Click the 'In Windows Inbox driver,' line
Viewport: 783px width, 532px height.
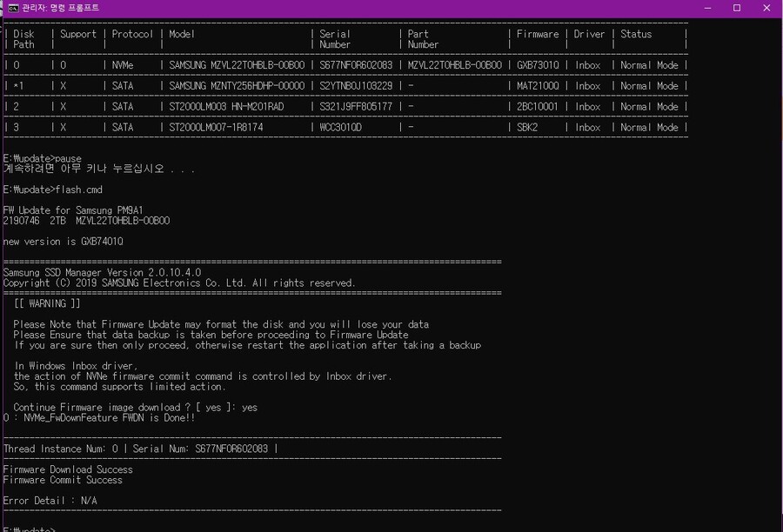[x=76, y=366]
